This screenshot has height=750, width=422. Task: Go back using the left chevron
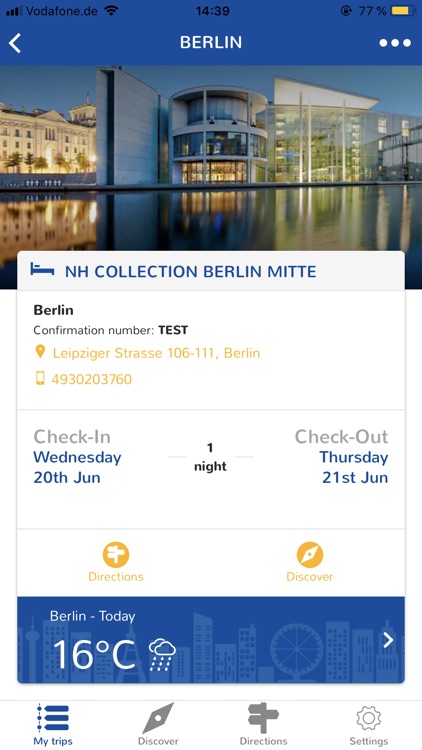click(x=15, y=43)
